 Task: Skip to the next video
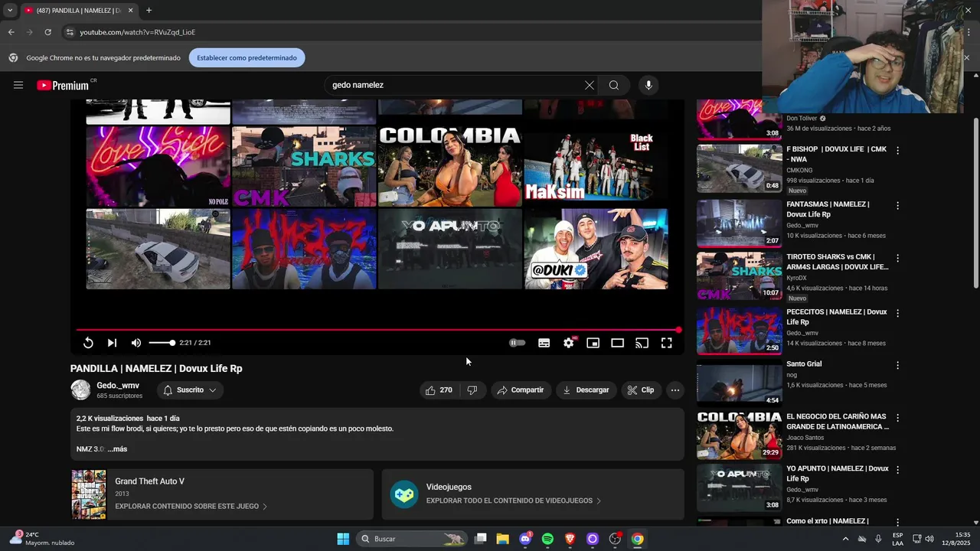point(112,343)
